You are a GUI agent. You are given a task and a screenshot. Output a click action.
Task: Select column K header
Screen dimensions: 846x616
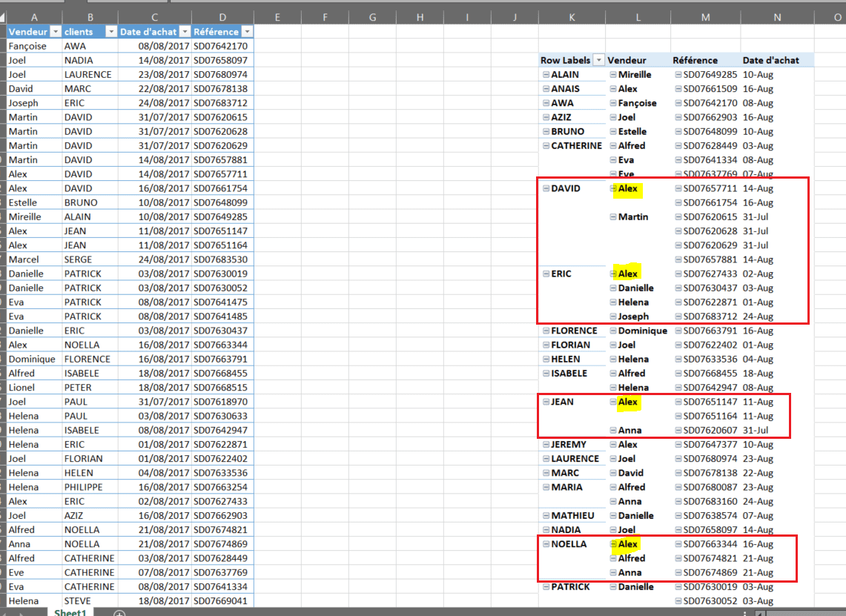[571, 17]
